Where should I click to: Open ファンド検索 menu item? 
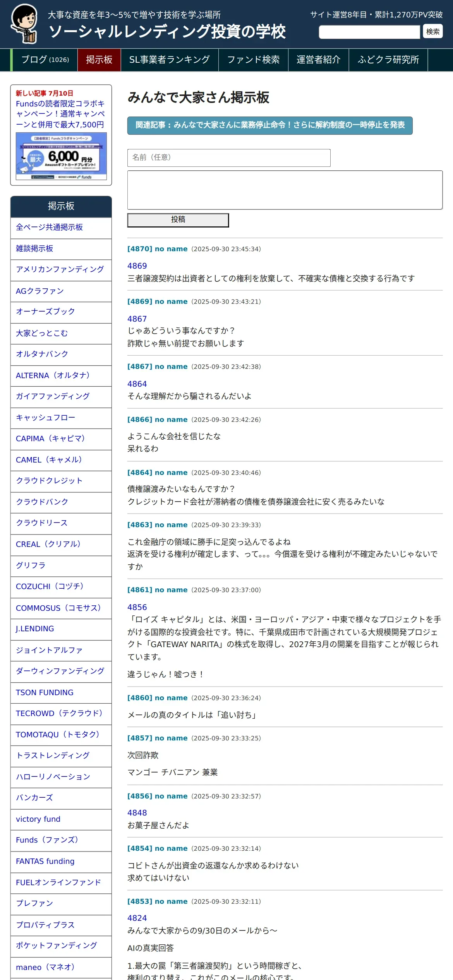coord(254,60)
